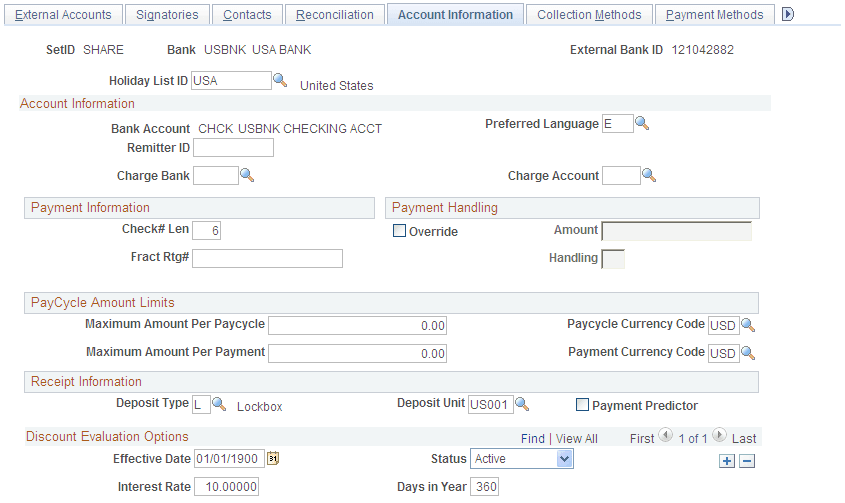
Task: Click the Charge Bank lookup magnifier
Action: (247, 175)
